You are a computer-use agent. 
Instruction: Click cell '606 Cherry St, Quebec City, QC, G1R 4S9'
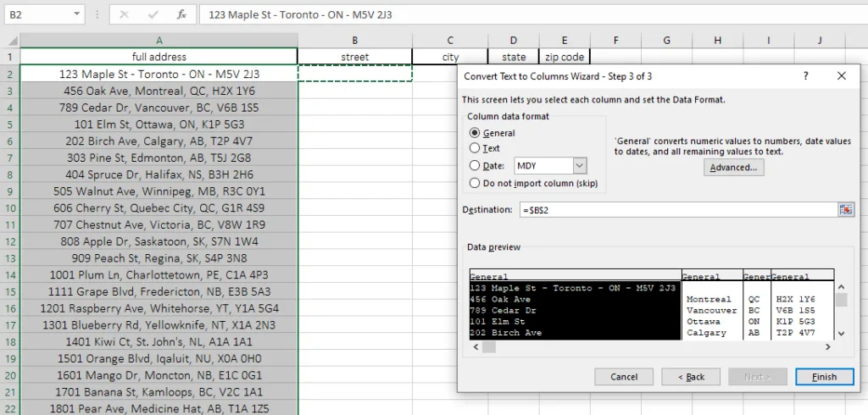(159, 208)
